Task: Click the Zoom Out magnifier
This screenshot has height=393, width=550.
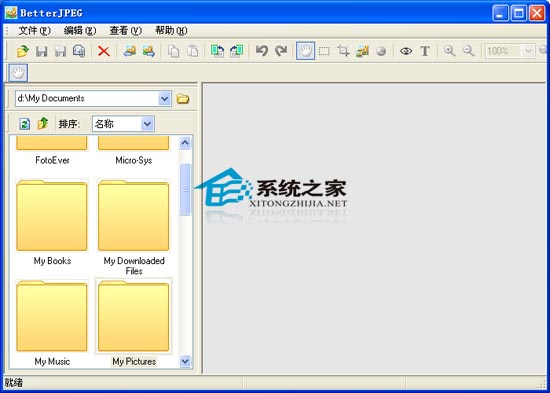Action: pos(469,51)
